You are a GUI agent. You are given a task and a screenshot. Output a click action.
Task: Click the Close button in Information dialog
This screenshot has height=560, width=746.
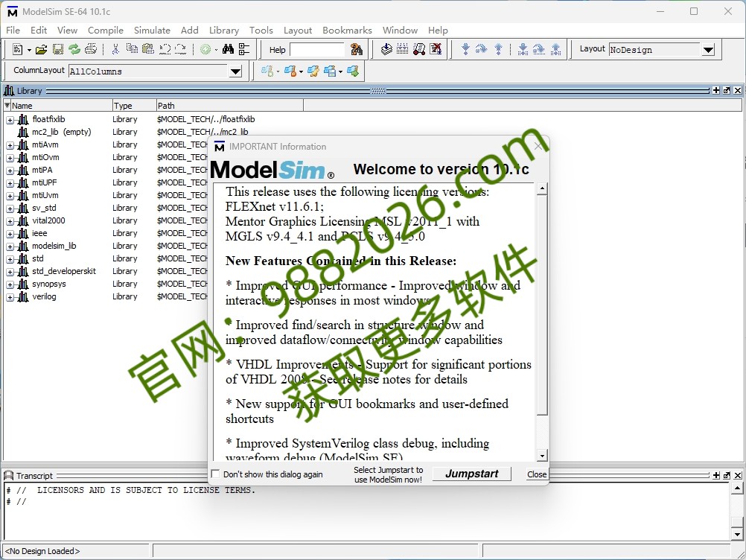tap(537, 474)
